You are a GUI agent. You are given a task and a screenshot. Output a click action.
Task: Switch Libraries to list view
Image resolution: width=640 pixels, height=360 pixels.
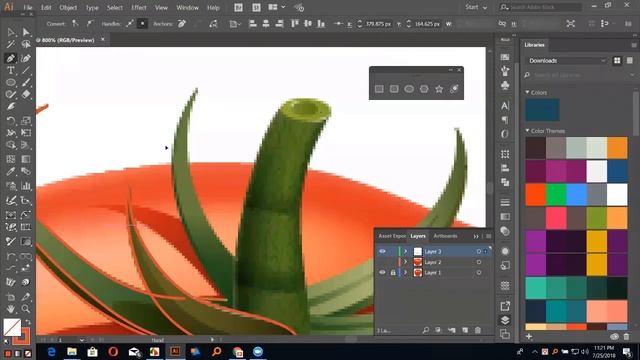click(630, 60)
